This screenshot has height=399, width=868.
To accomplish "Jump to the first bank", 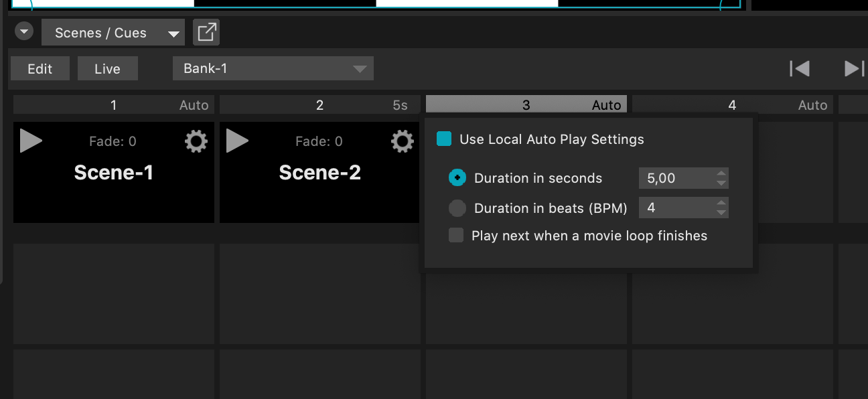I will tap(800, 68).
